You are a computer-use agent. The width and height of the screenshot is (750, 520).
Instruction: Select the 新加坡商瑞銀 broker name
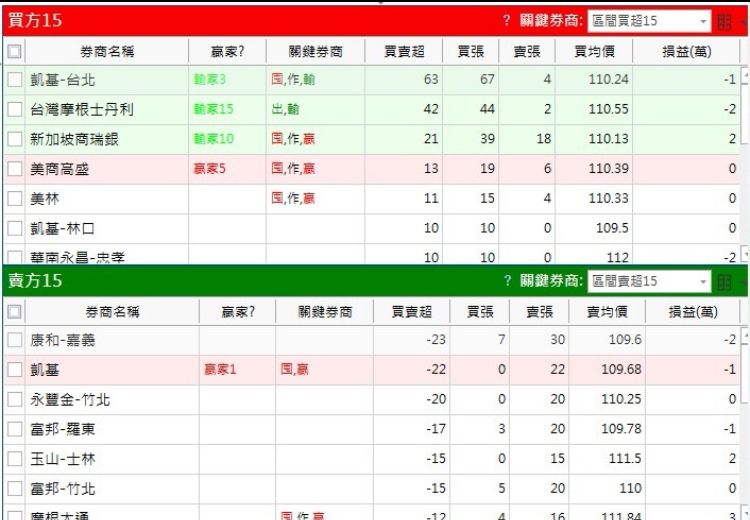click(x=74, y=139)
